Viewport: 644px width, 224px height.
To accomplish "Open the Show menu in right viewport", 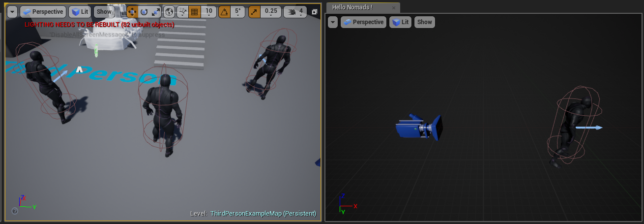I will pos(424,22).
